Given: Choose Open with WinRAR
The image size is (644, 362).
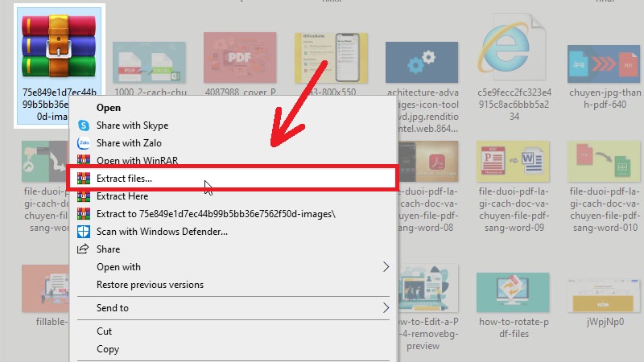Looking at the screenshot, I should click(x=137, y=160).
